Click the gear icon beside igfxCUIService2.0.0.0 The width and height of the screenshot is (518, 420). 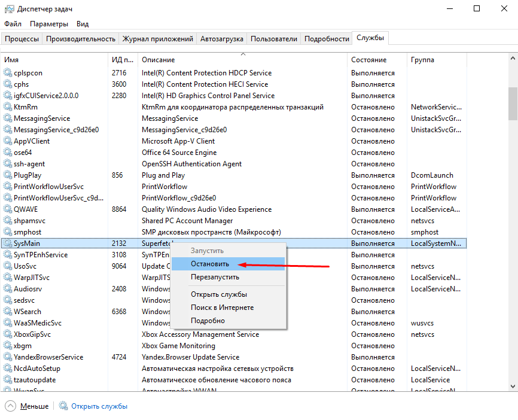[7, 95]
